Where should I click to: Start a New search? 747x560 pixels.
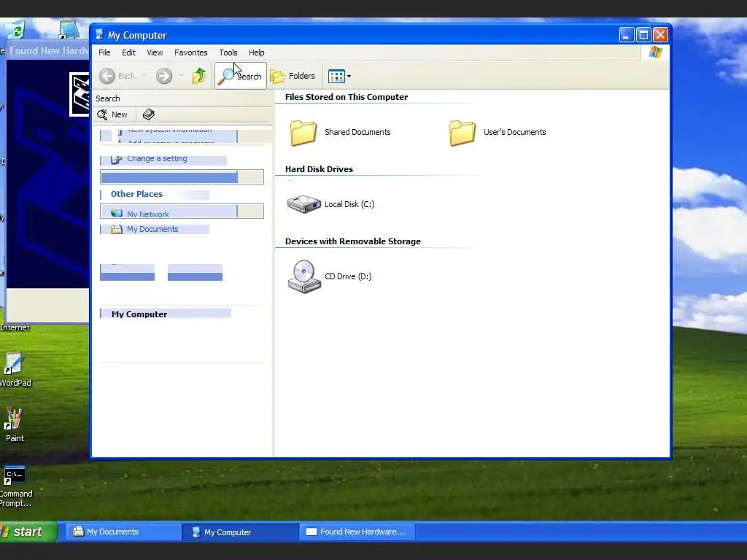(112, 114)
